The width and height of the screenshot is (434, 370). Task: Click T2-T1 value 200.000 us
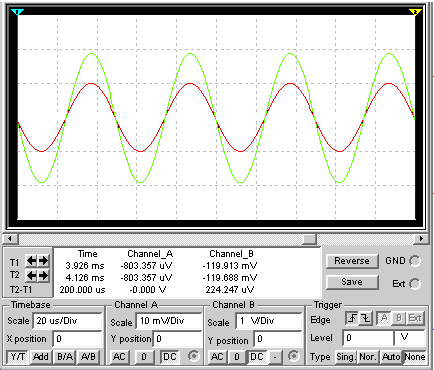click(82, 290)
